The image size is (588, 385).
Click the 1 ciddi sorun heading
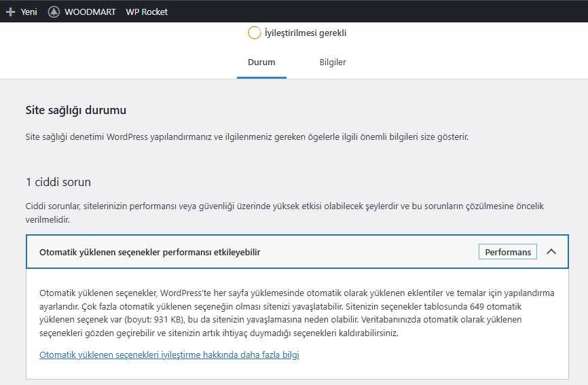coord(58,182)
